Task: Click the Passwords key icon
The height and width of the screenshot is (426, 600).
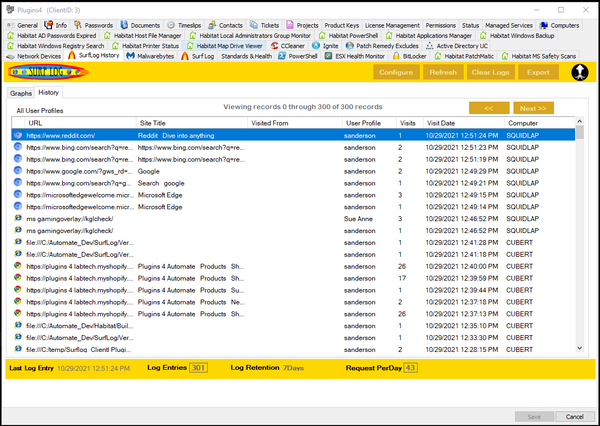Action: [78, 25]
